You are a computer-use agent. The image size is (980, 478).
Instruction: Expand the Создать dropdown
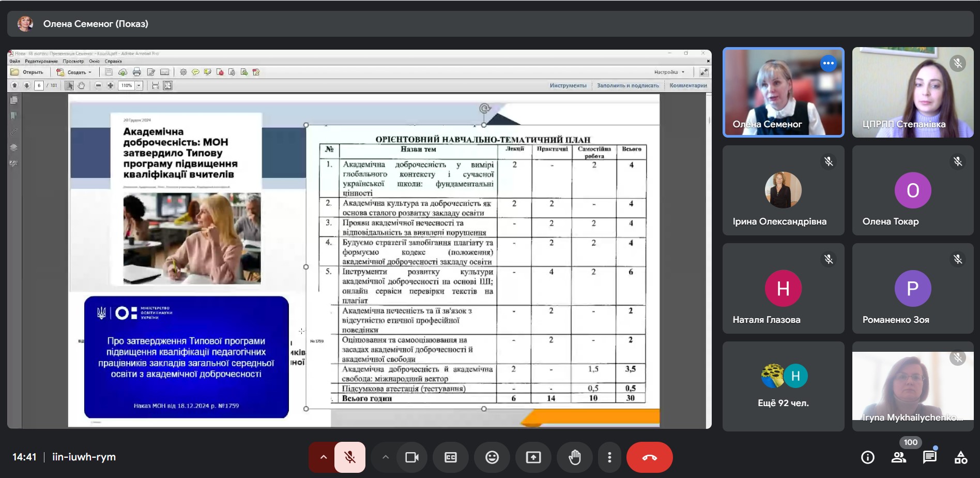click(x=74, y=72)
